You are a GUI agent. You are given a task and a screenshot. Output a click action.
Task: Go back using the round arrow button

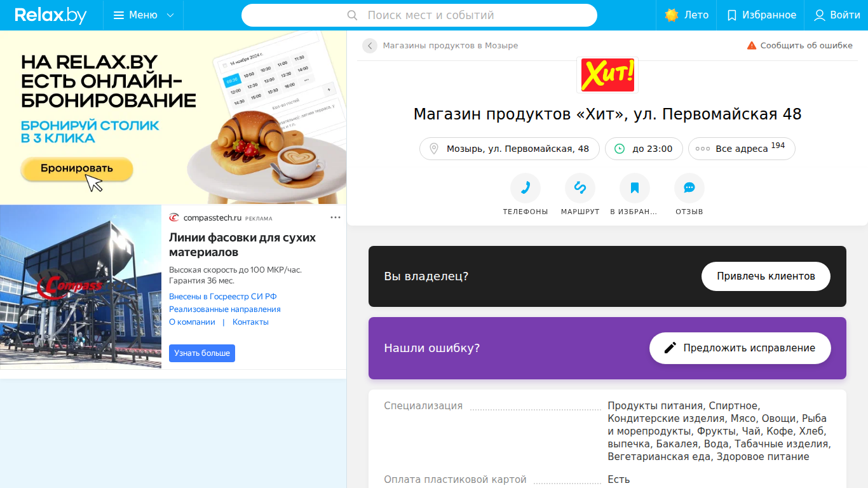(370, 46)
